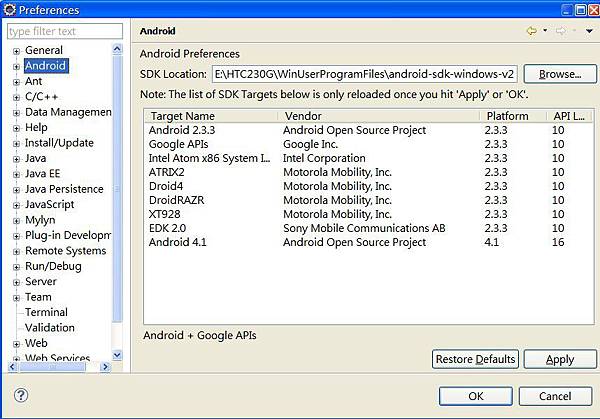Click Restore Defaults button
600x419 pixels.
pyautogui.click(x=475, y=359)
